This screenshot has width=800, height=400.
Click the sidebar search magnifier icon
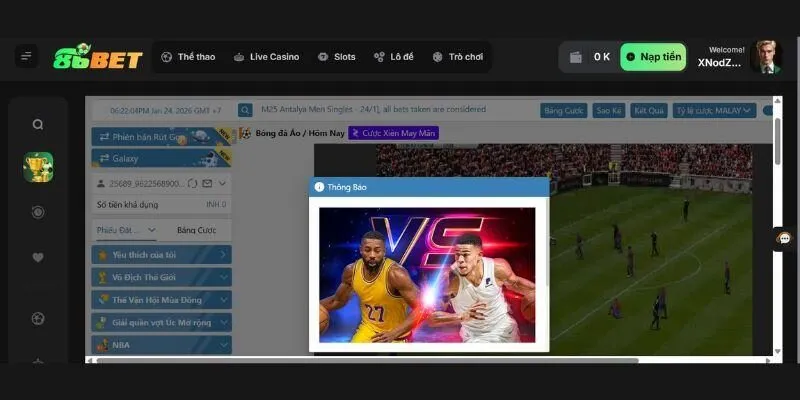(x=38, y=125)
